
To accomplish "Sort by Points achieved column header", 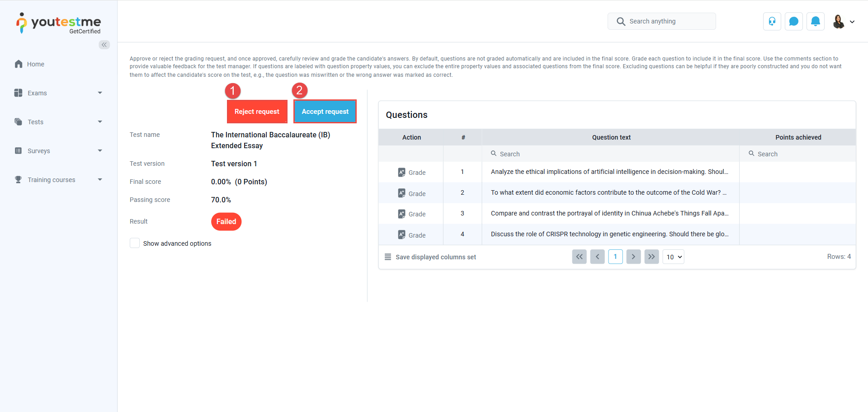I will pyautogui.click(x=798, y=137).
